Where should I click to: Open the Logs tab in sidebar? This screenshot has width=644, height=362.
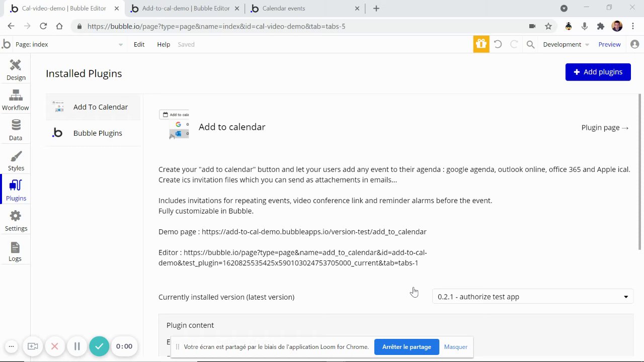[16, 251]
